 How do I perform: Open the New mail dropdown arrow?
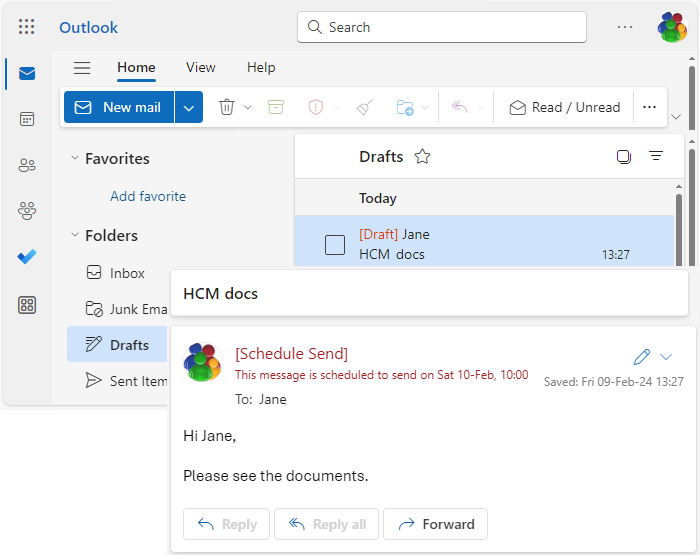pos(189,107)
